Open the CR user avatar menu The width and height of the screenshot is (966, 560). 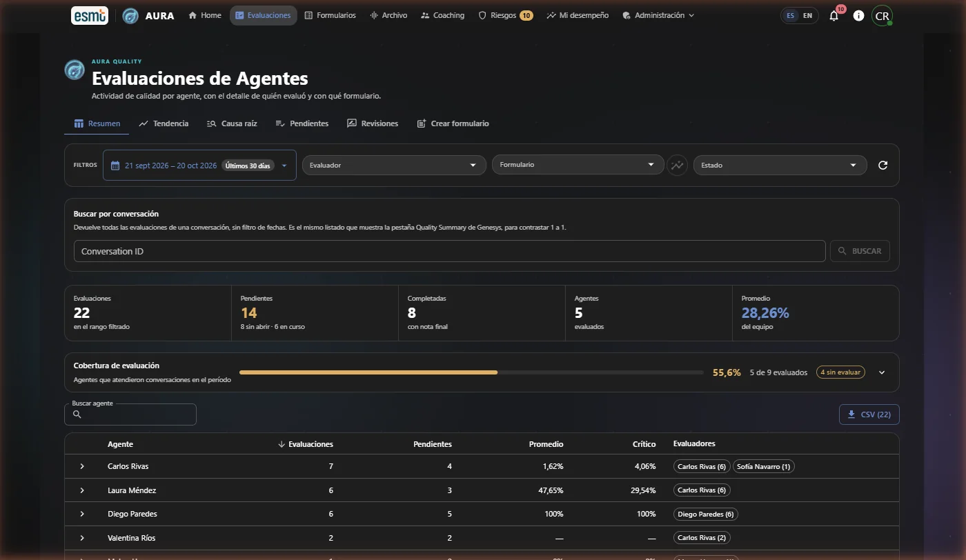tap(882, 16)
